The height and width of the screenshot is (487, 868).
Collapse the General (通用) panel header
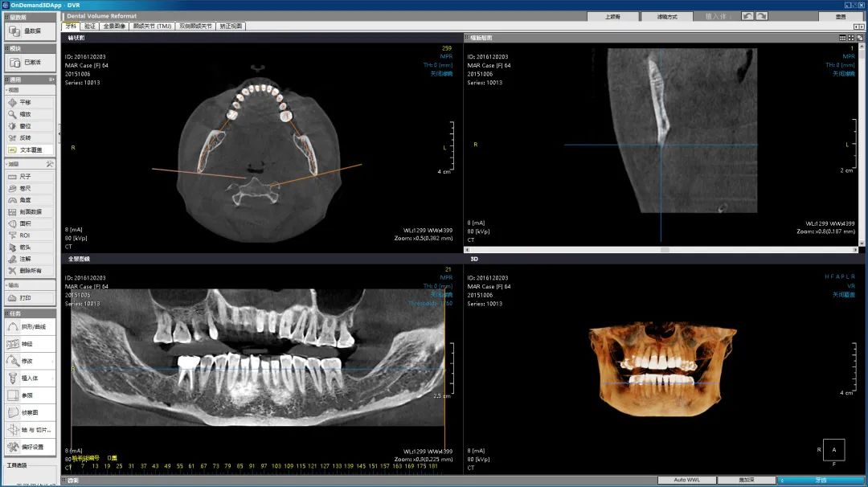tap(30, 80)
